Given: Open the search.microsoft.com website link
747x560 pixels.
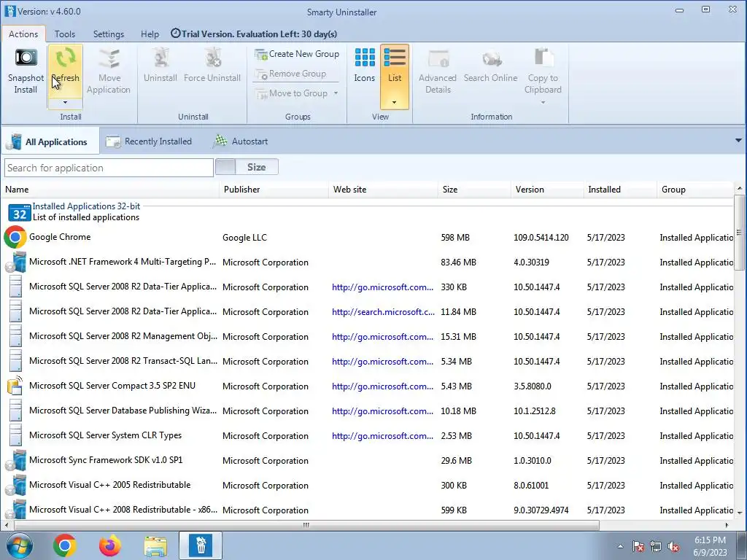Looking at the screenshot, I should tap(383, 312).
